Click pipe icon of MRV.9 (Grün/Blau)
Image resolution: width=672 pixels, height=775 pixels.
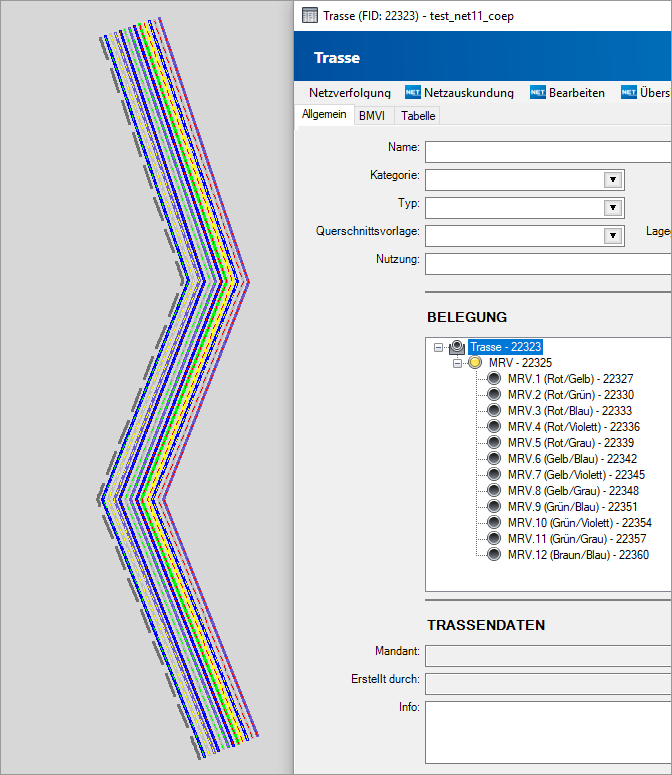point(494,507)
